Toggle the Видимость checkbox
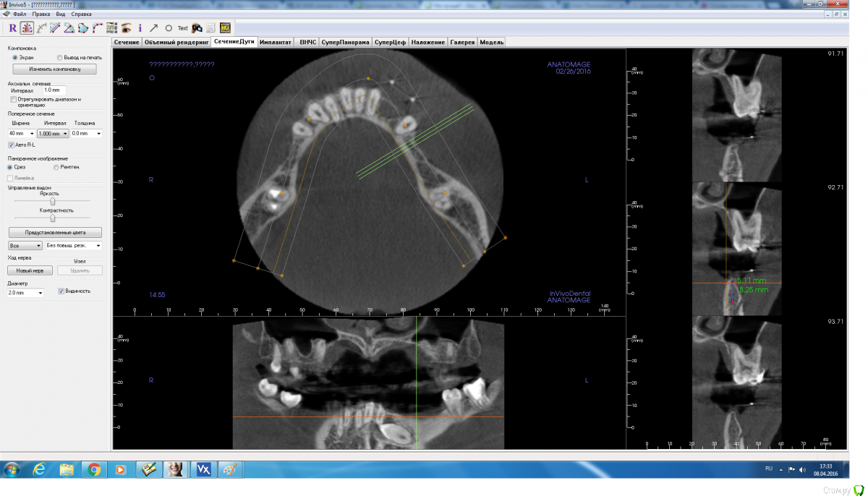The width and height of the screenshot is (868, 496). 61,291
